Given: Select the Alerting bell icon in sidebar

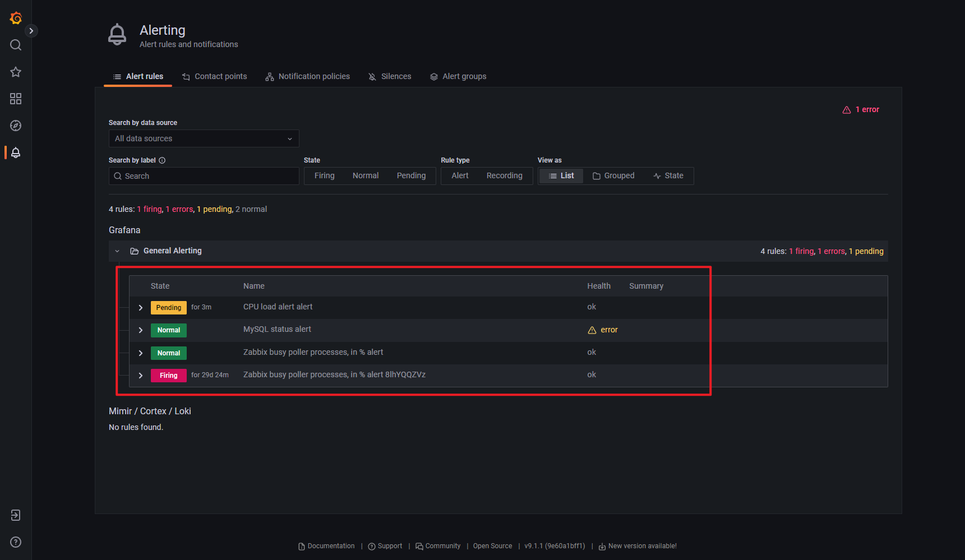Looking at the screenshot, I should 15,152.
